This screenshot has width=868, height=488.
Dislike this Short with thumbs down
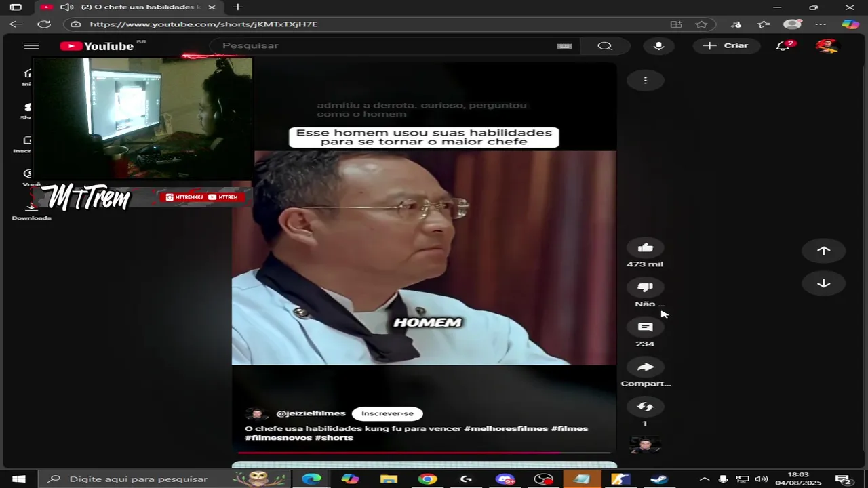coord(646,287)
